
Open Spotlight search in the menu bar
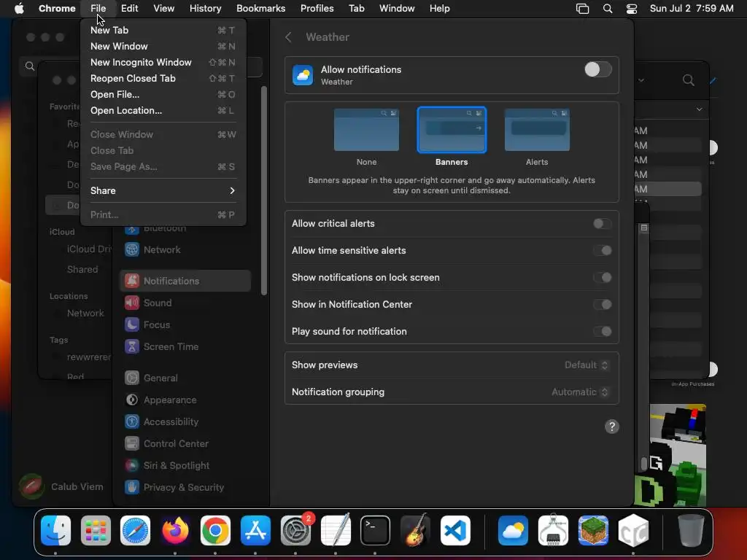coord(608,9)
